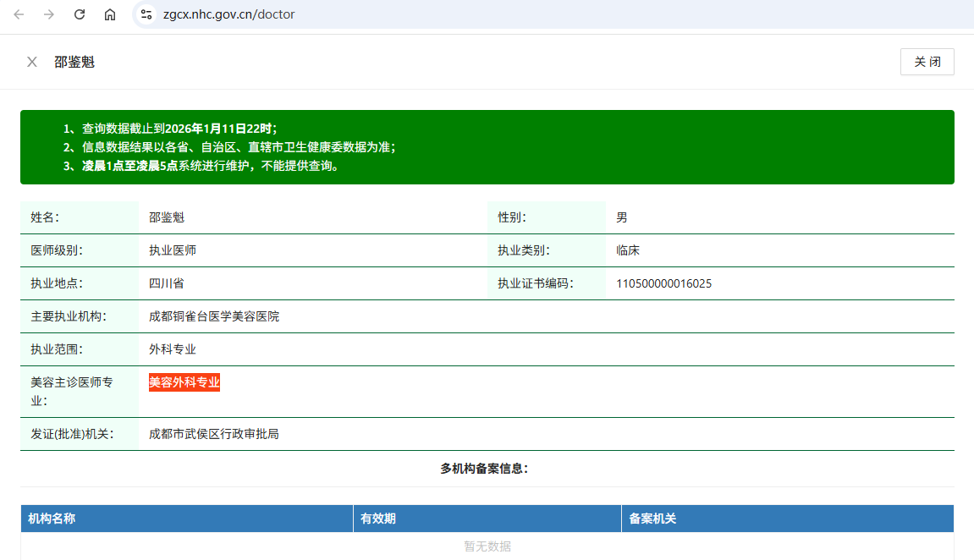Click the issuing authority 成都市武侯区行政审批局
Viewport: 974px width, 560px height.
tap(214, 434)
